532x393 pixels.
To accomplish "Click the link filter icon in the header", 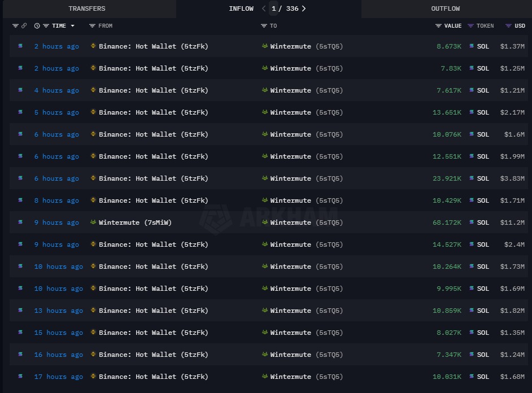I will (x=24, y=25).
